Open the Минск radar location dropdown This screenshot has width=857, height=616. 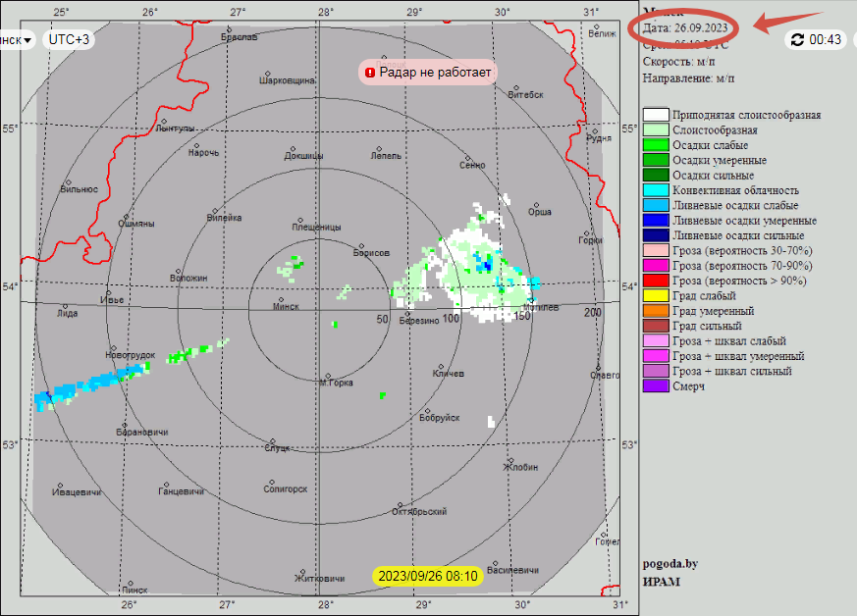click(x=16, y=39)
